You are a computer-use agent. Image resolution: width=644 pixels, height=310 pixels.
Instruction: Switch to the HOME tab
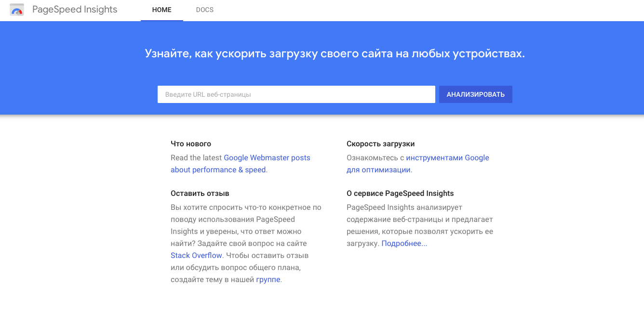coord(162,10)
